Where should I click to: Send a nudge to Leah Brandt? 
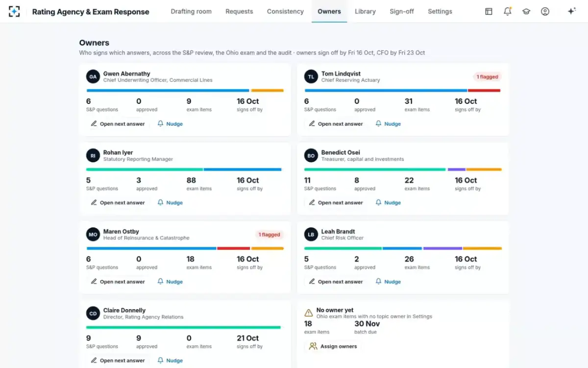(x=388, y=282)
